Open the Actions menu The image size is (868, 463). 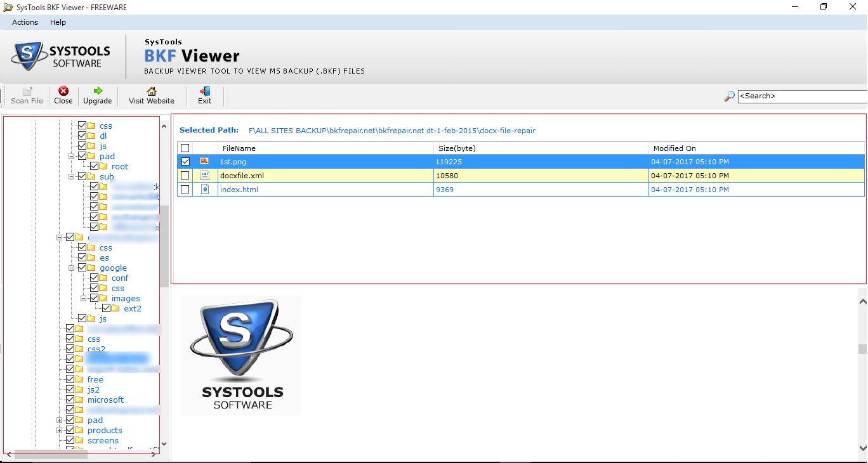tap(24, 22)
